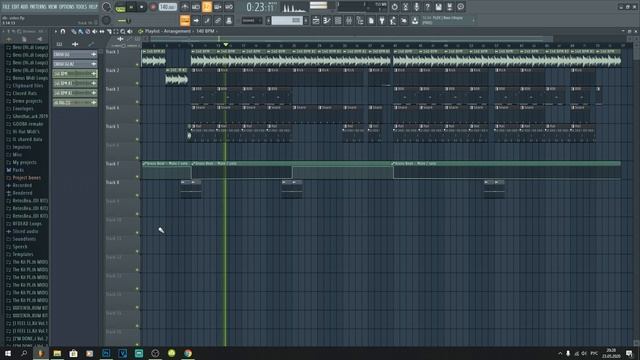
Task: Click the 140 tempo display
Action: click(167, 7)
